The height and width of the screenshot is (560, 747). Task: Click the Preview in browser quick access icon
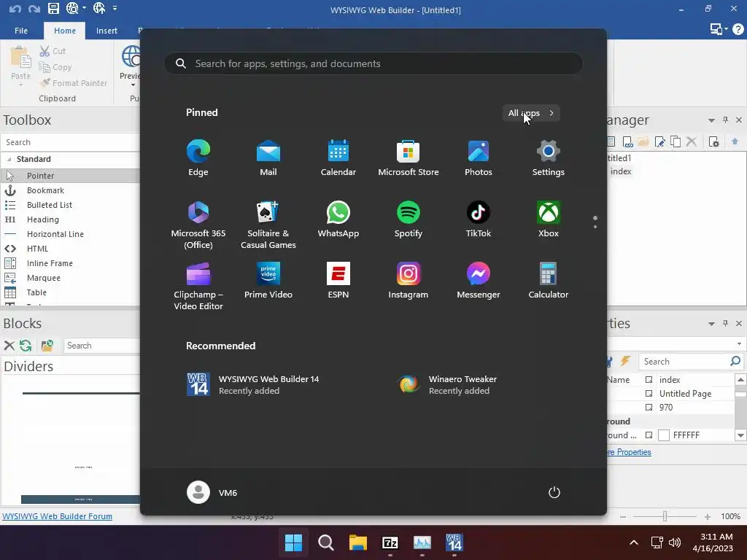(72, 8)
